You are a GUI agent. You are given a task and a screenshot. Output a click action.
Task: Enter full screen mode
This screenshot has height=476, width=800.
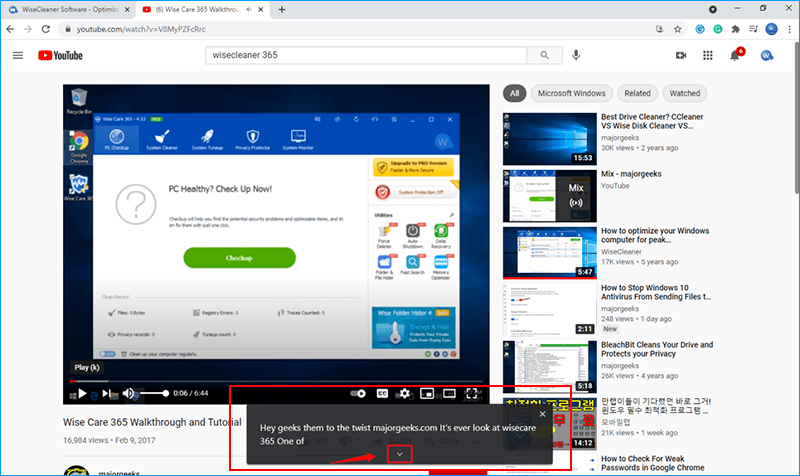point(472,393)
